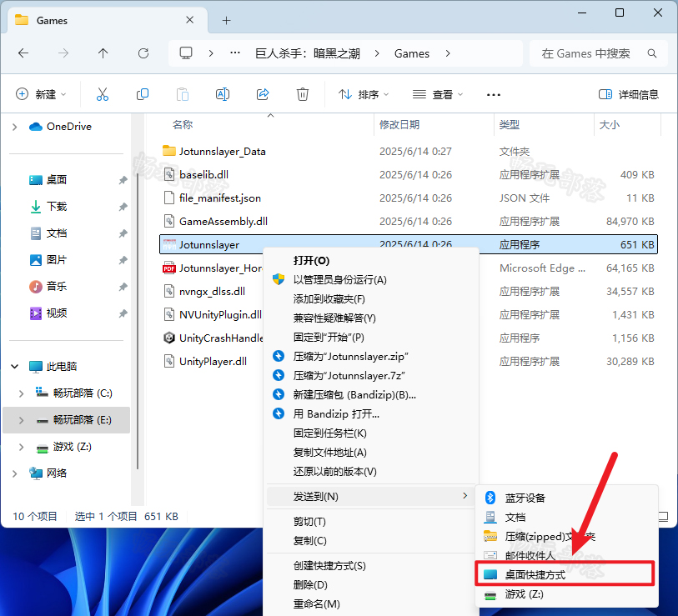This screenshot has width=678, height=616.
Task: Open the 排序 sort dropdown
Action: tap(364, 94)
